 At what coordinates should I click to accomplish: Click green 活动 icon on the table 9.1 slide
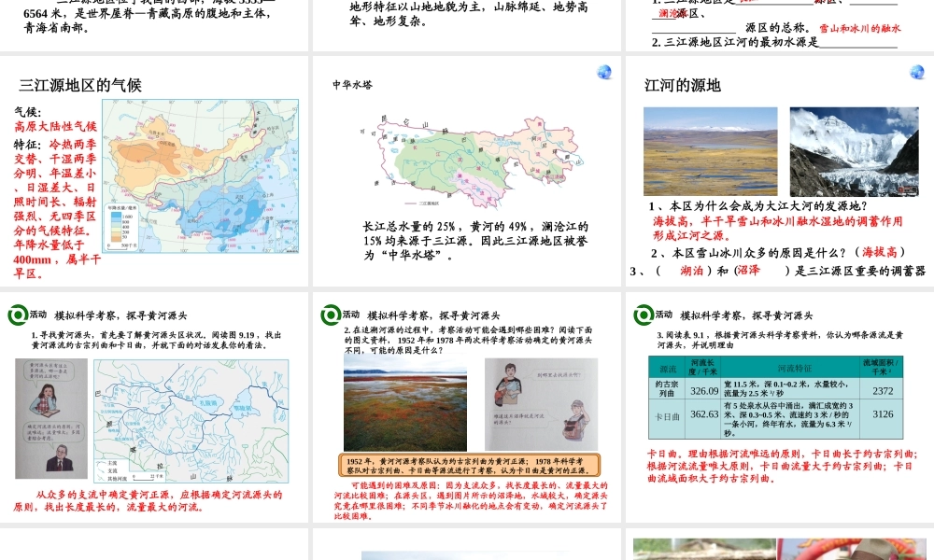pyautogui.click(x=644, y=315)
